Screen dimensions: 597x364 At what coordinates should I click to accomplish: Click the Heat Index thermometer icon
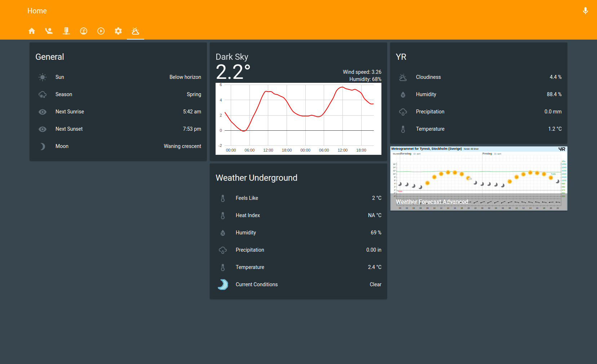pos(223,215)
